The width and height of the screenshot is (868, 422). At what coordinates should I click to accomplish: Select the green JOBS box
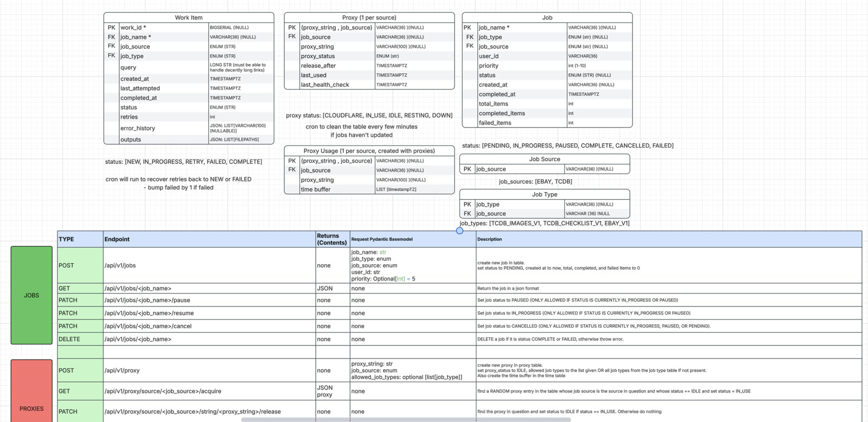coord(31,295)
